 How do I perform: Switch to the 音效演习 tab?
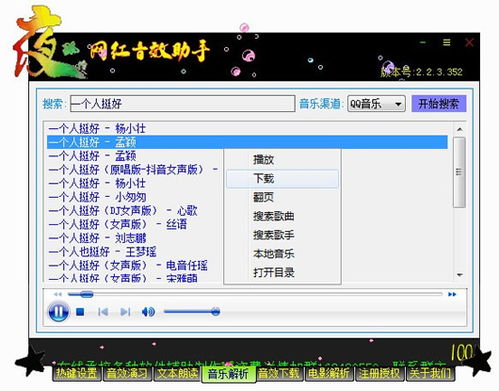(x=127, y=373)
